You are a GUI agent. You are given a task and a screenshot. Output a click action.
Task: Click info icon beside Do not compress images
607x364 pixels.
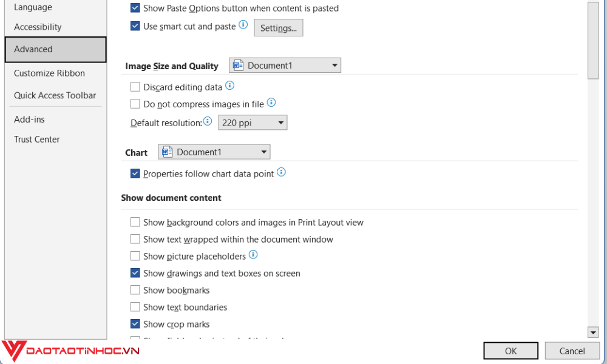tap(271, 103)
